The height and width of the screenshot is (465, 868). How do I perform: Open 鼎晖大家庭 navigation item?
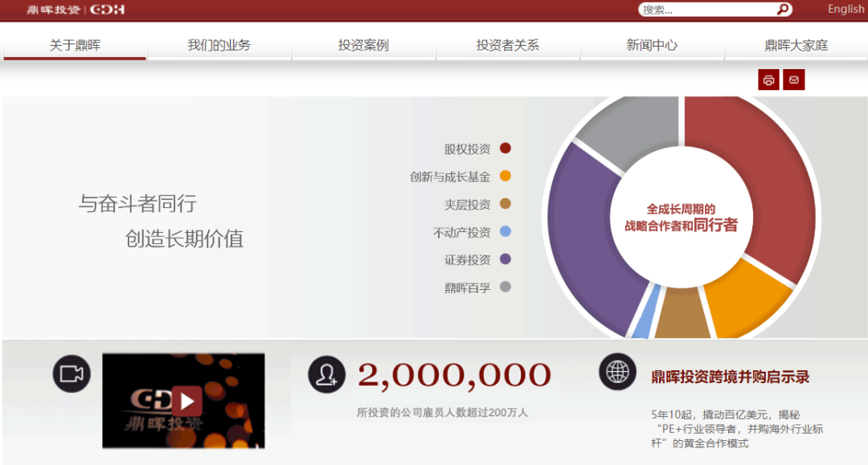click(796, 45)
